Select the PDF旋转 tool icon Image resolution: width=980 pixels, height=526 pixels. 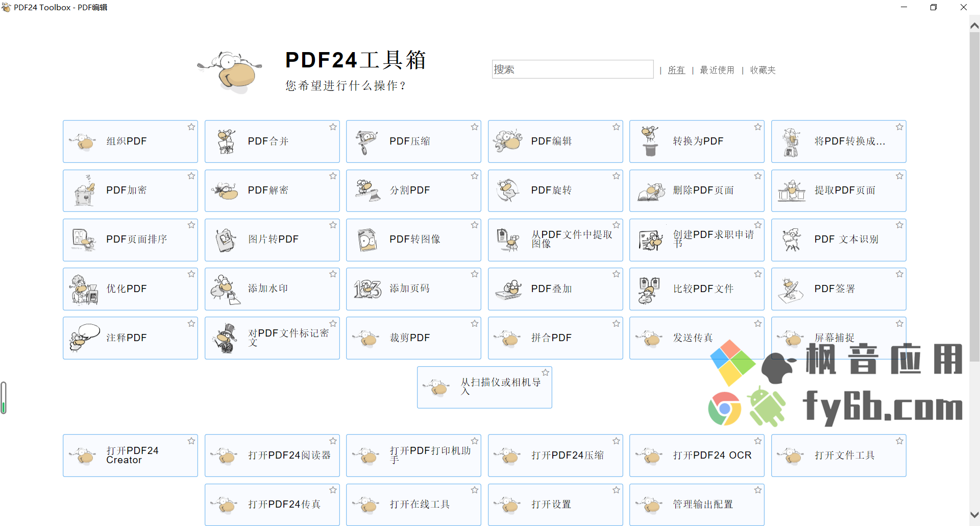click(x=508, y=190)
